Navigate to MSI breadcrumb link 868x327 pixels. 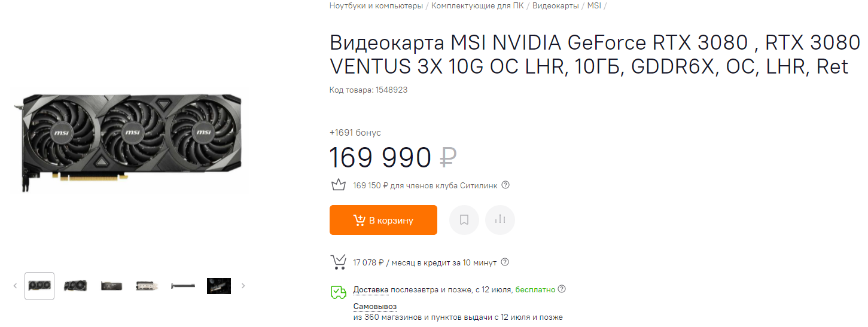click(x=594, y=6)
